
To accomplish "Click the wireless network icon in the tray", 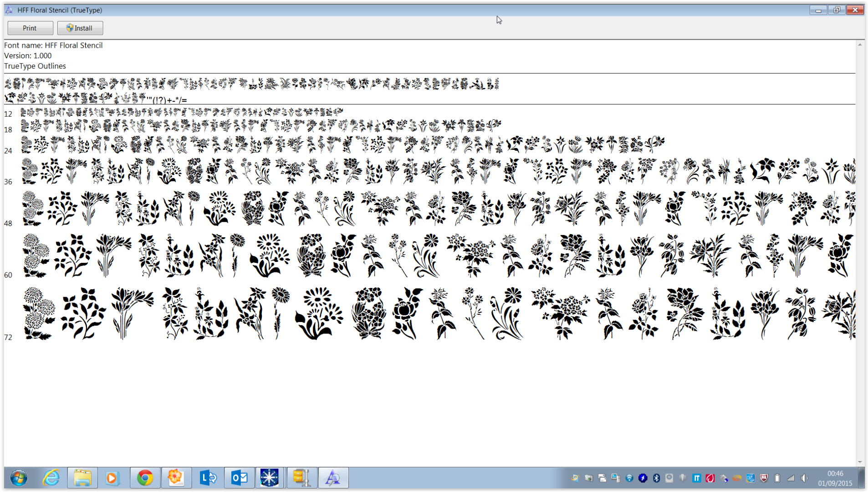I will [791, 478].
